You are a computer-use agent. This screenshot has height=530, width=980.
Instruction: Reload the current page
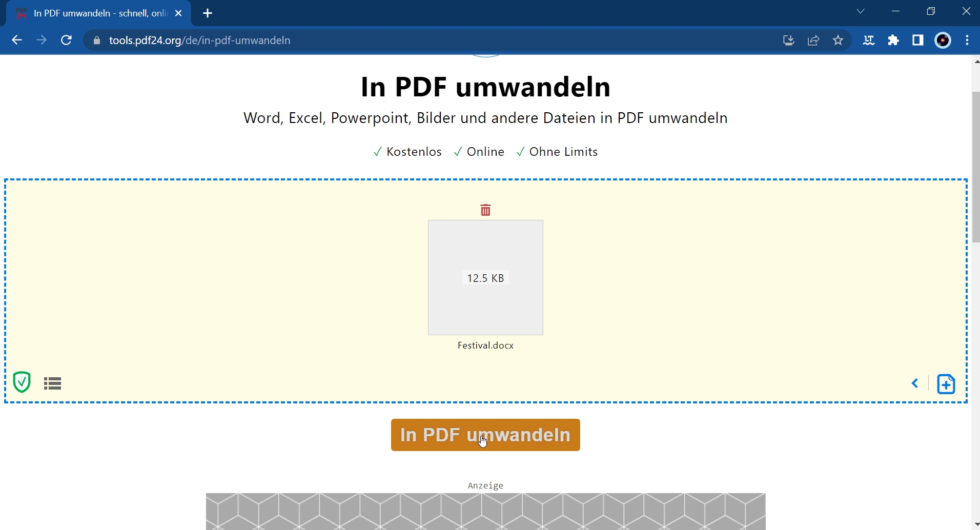click(x=67, y=40)
